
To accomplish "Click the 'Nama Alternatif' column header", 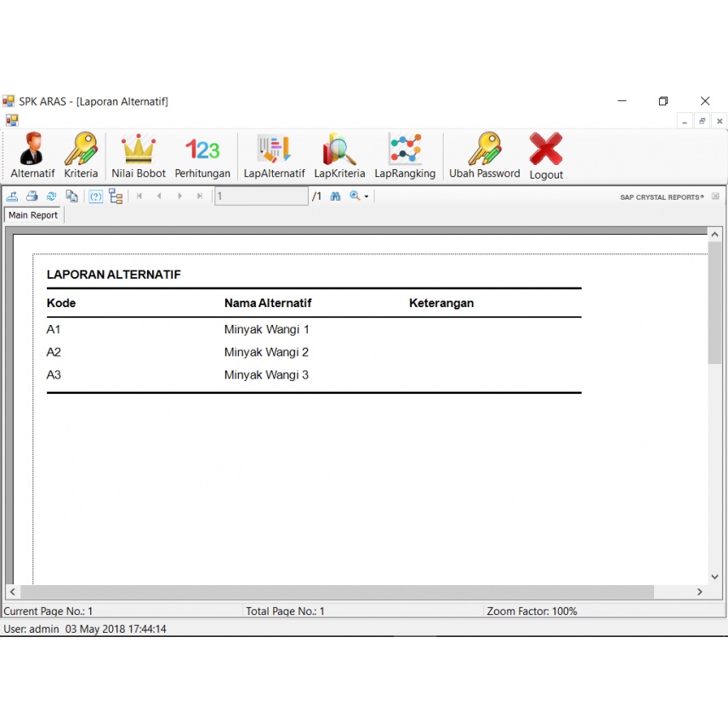I will coord(268,303).
